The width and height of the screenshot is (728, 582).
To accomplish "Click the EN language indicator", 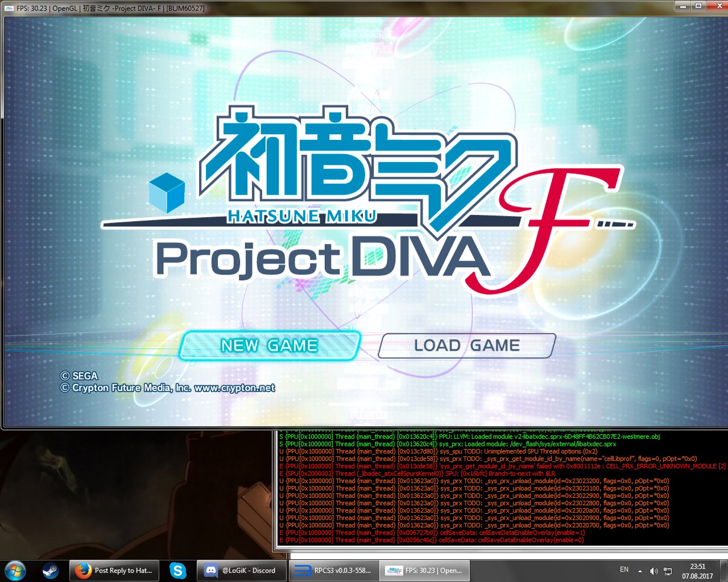I will 624,569.
